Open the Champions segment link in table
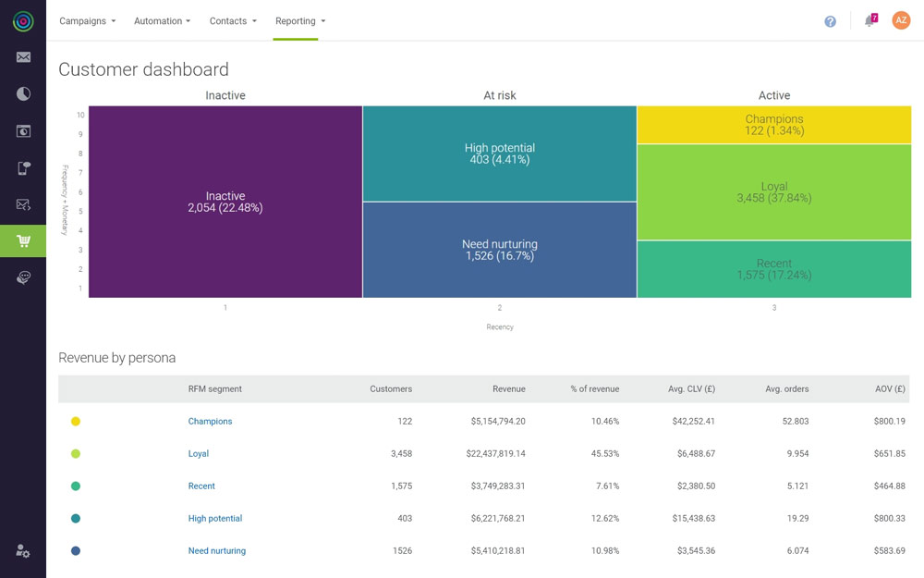Image resolution: width=924 pixels, height=578 pixels. (210, 421)
